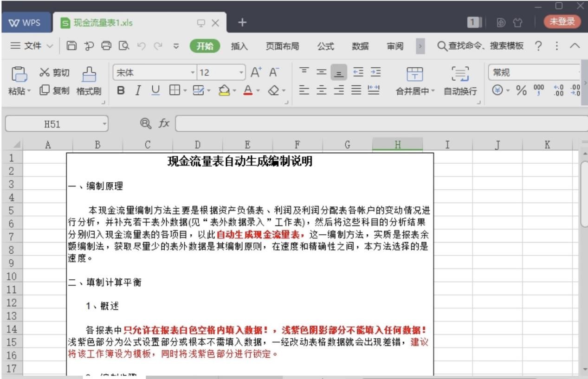588x379 pixels.
Task: Switch to the 公式 tab
Action: point(326,46)
